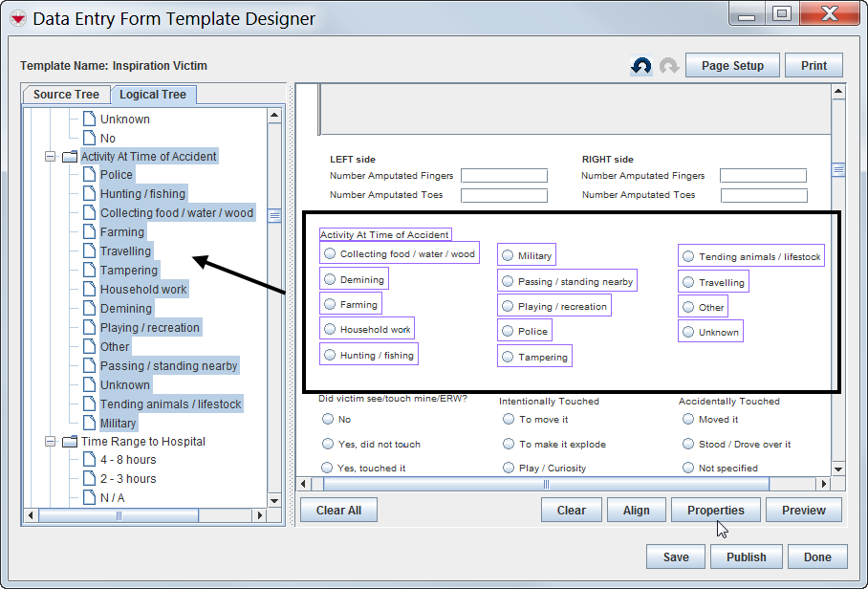The width and height of the screenshot is (868, 589).
Task: Click the left Number Amputated Fingers field
Action: click(x=504, y=176)
